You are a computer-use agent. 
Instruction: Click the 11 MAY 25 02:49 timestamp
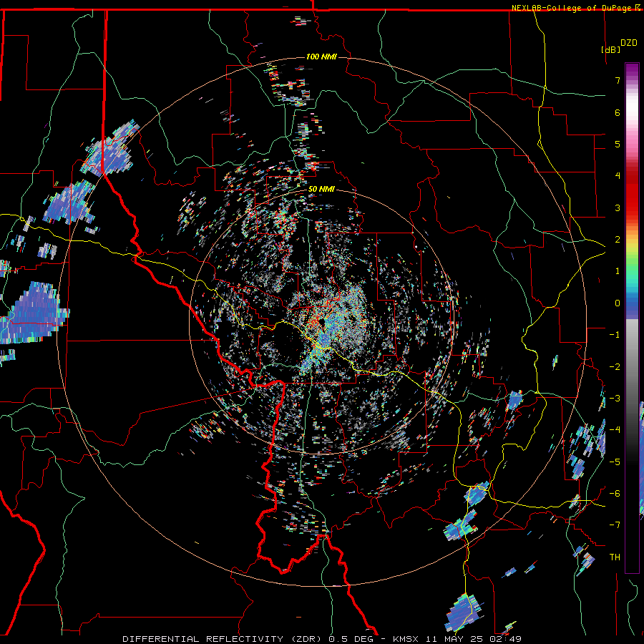click(472, 639)
